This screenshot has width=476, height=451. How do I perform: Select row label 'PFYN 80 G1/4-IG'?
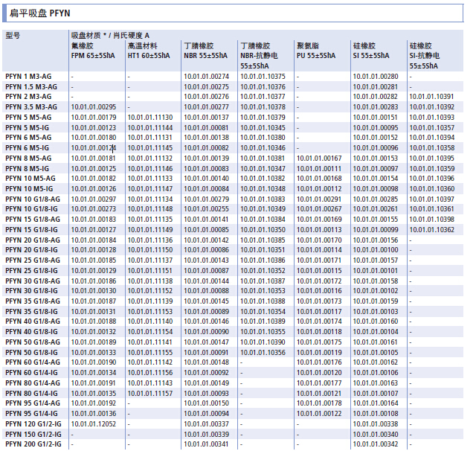tap(31, 393)
